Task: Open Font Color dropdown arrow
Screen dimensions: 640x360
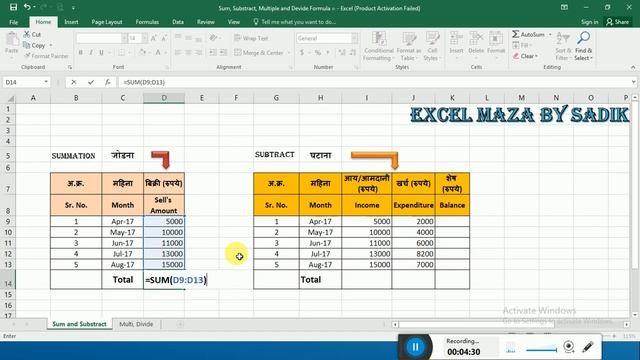Action: pyautogui.click(x=166, y=52)
